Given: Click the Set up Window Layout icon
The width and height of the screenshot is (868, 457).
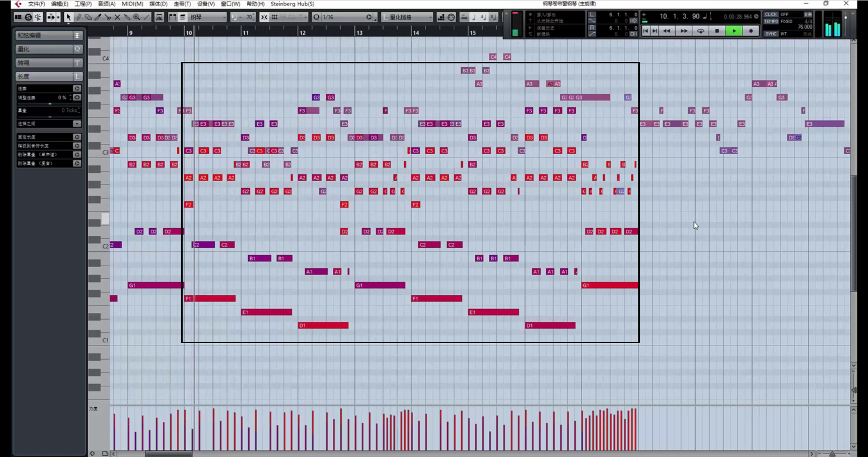Looking at the screenshot, I should 18,17.
